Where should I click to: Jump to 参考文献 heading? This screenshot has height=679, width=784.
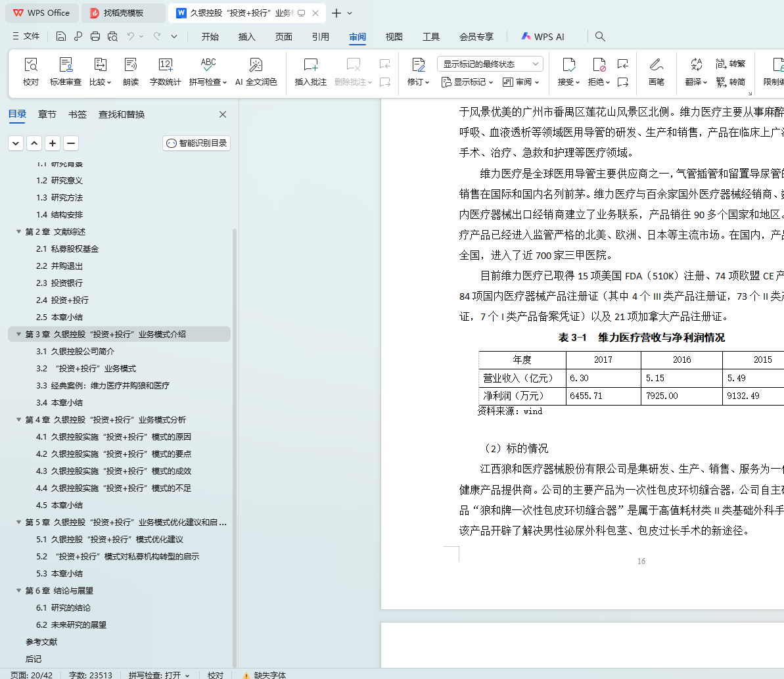tap(41, 642)
